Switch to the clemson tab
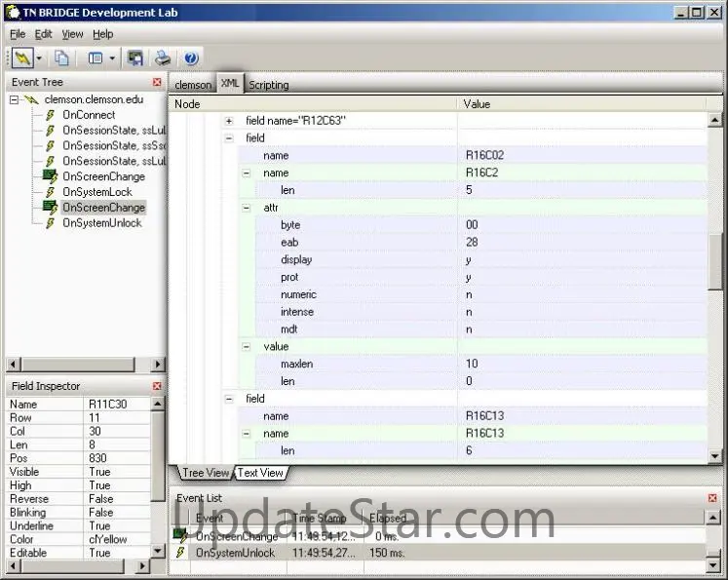 click(x=193, y=85)
